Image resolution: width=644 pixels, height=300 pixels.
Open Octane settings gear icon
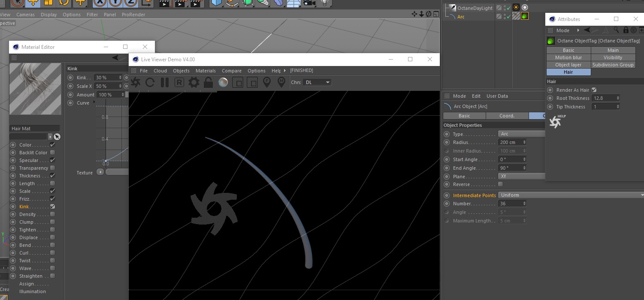pyautogui.click(x=194, y=82)
